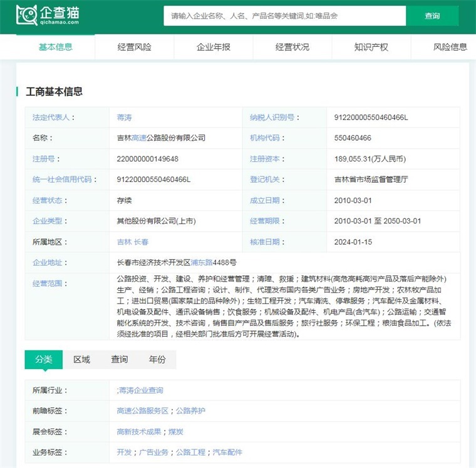This screenshot has height=468, width=476.
Task: Focus the company name search field
Action: click(x=284, y=16)
